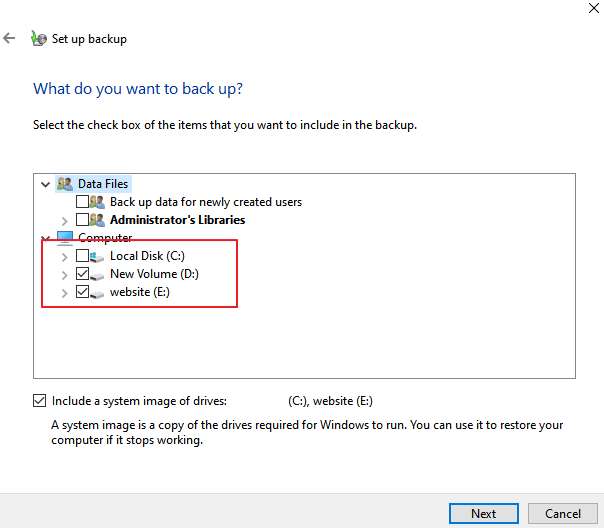Check the Local Disk (C:) checkbox
Image resolution: width=604 pixels, height=528 pixels.
(82, 256)
